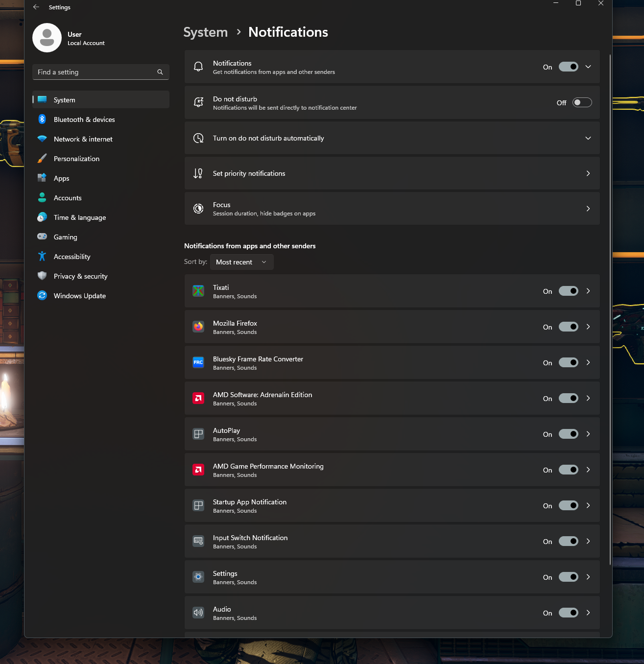Click the Audio speaker icon
The width and height of the screenshot is (644, 664).
point(198,613)
